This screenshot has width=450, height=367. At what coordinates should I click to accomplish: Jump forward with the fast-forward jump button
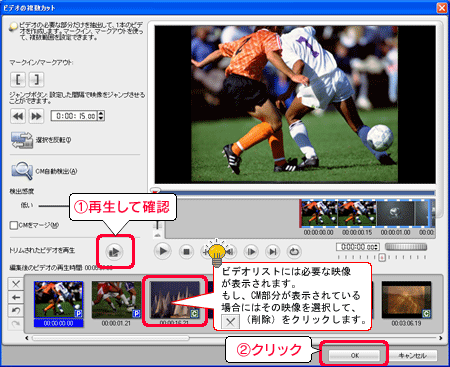[x=36, y=116]
